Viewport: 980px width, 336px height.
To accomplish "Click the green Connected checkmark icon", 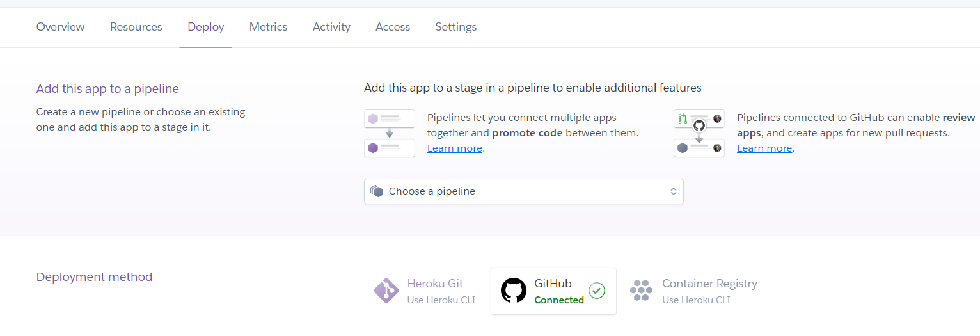I will pyautogui.click(x=596, y=291).
